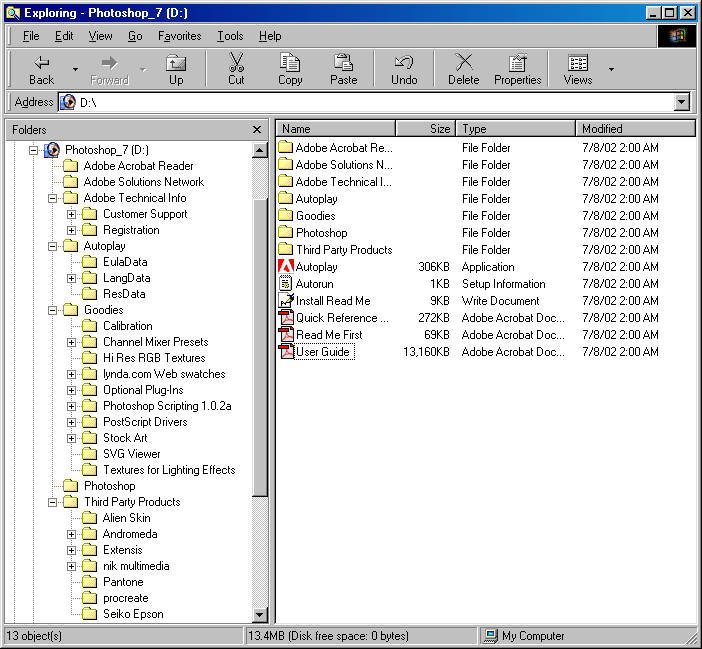Delete the selected item via toolbar
The width and height of the screenshot is (702, 649).
[463, 69]
